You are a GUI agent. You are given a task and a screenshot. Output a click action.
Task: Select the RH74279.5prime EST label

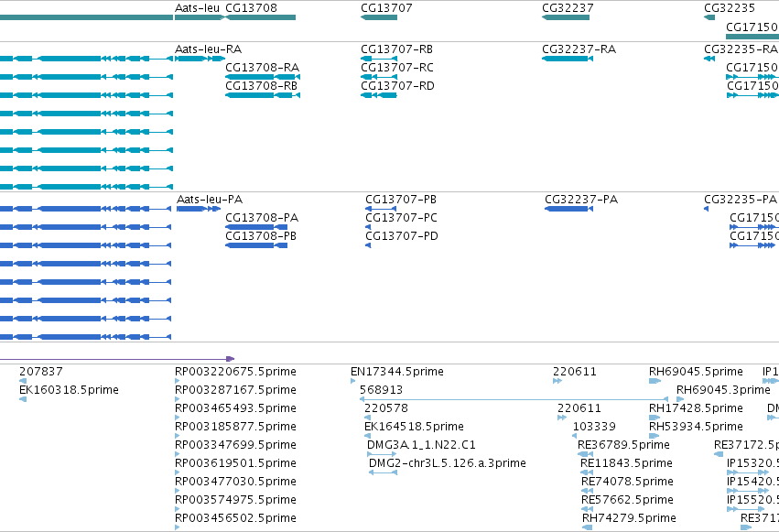point(629,518)
